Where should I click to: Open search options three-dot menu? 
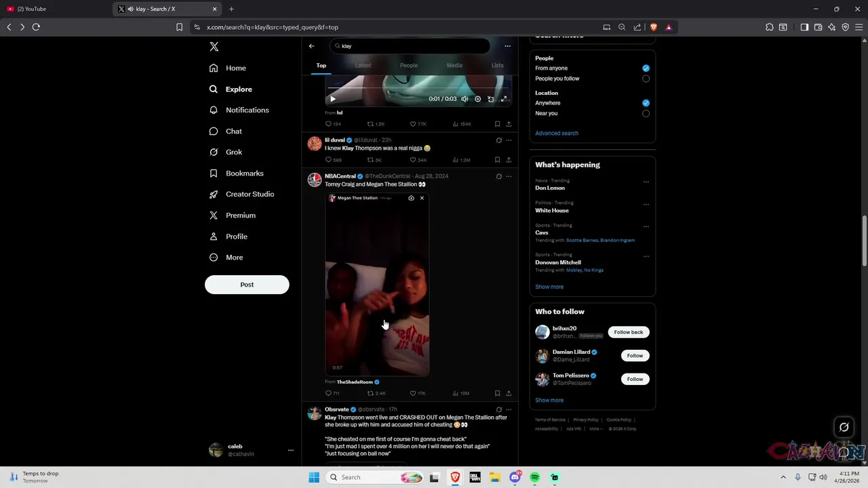(507, 46)
